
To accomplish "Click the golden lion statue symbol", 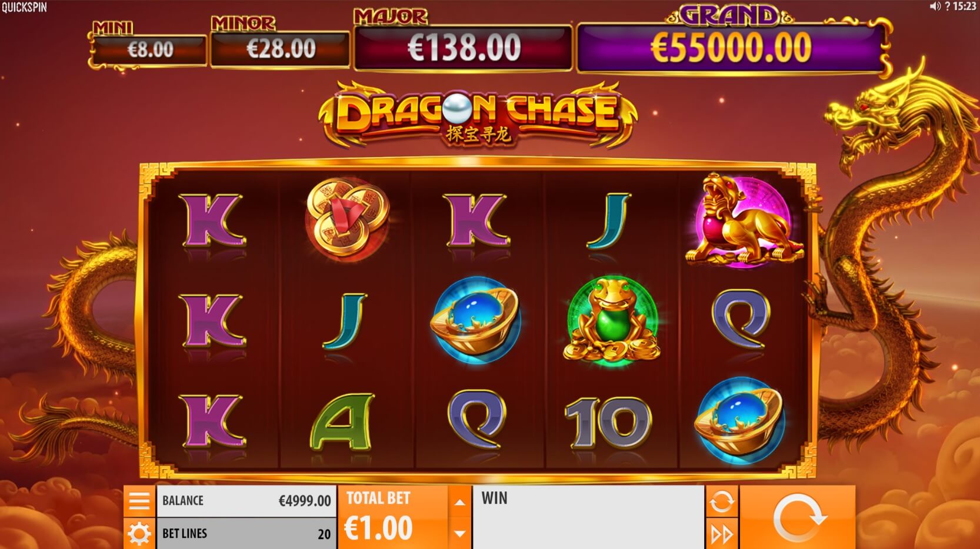I will click(x=743, y=219).
